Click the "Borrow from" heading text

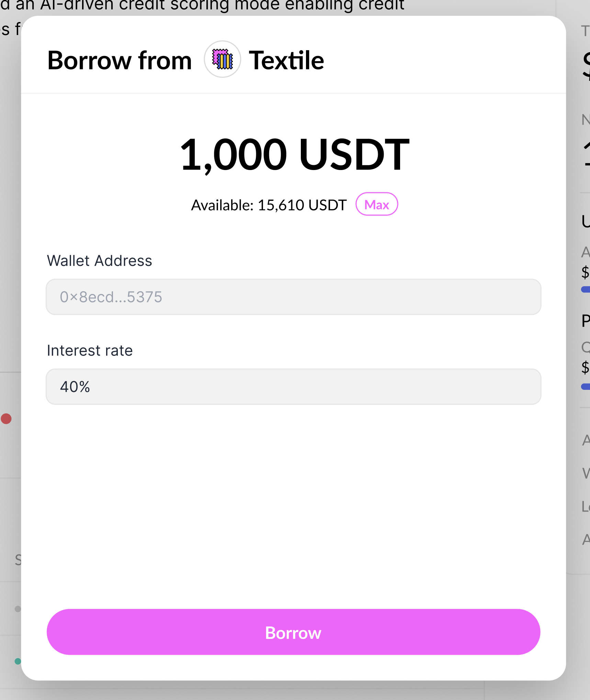pyautogui.click(x=120, y=60)
